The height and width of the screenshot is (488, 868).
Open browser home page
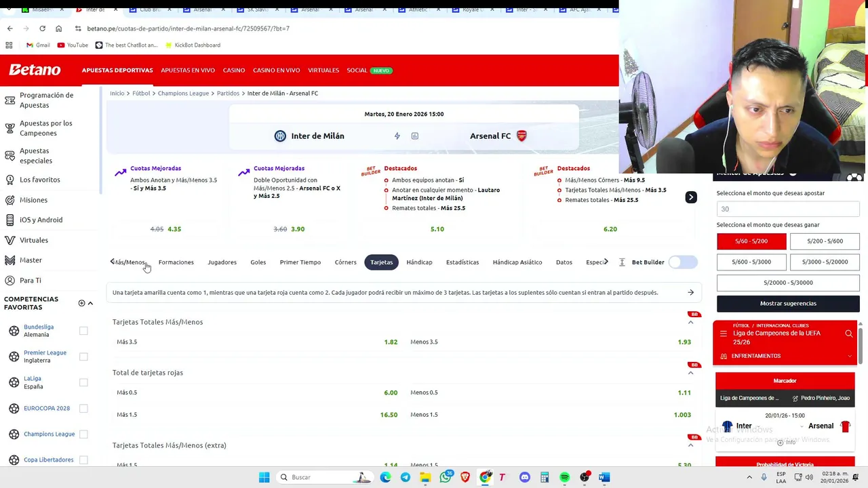coord(58,28)
